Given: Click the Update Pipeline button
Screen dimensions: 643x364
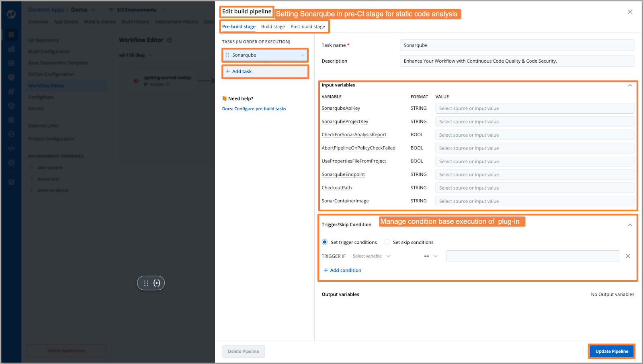Looking at the screenshot, I should [612, 351].
